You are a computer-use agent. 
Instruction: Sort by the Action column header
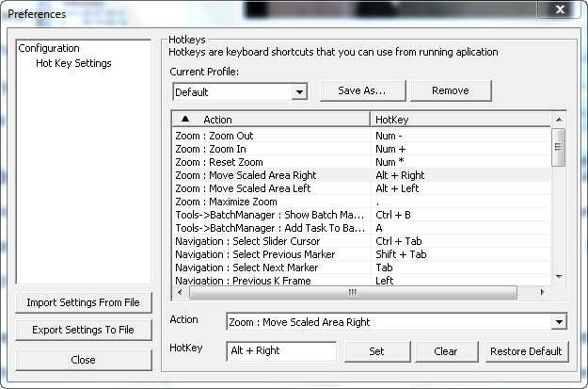coord(271,120)
